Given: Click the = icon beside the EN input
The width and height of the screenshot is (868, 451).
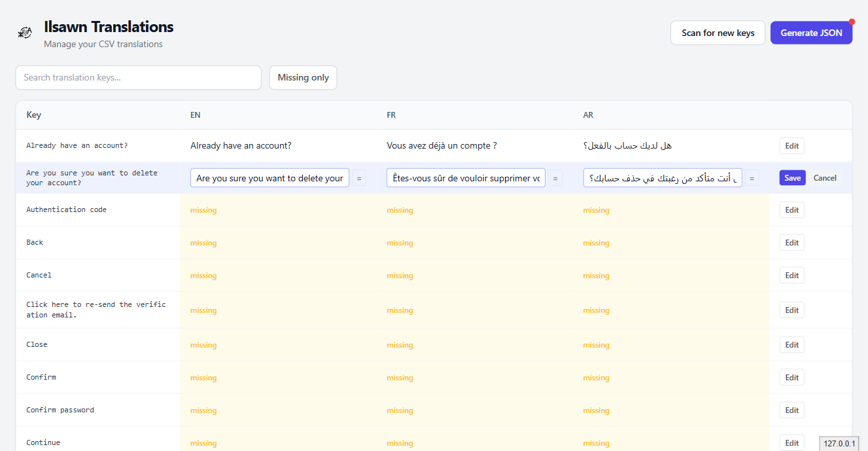Looking at the screenshot, I should click(360, 177).
